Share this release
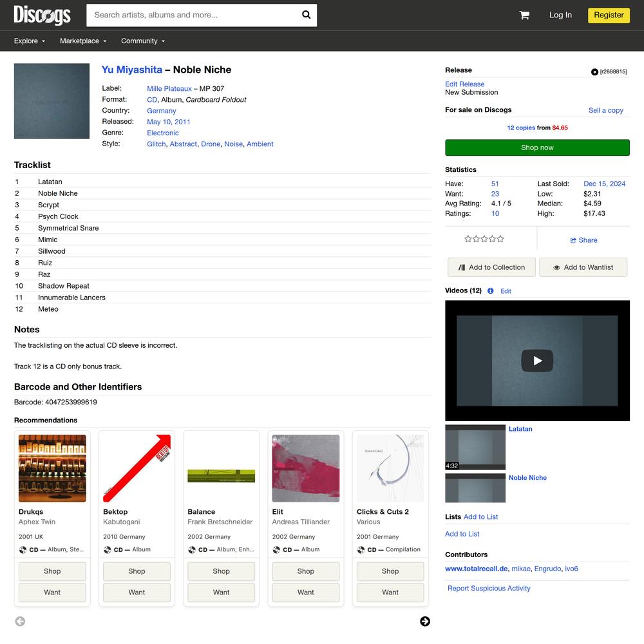Viewport: 644px width, 644px height. pos(583,240)
